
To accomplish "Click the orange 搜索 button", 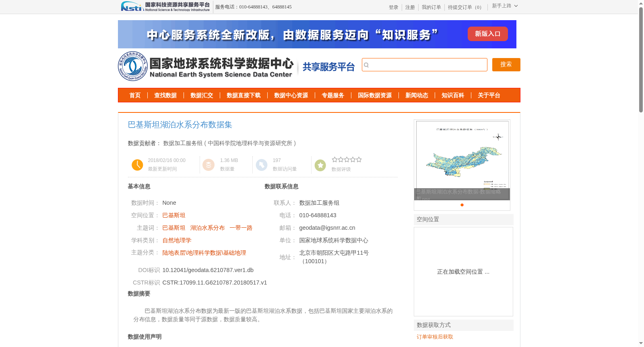I will [506, 64].
